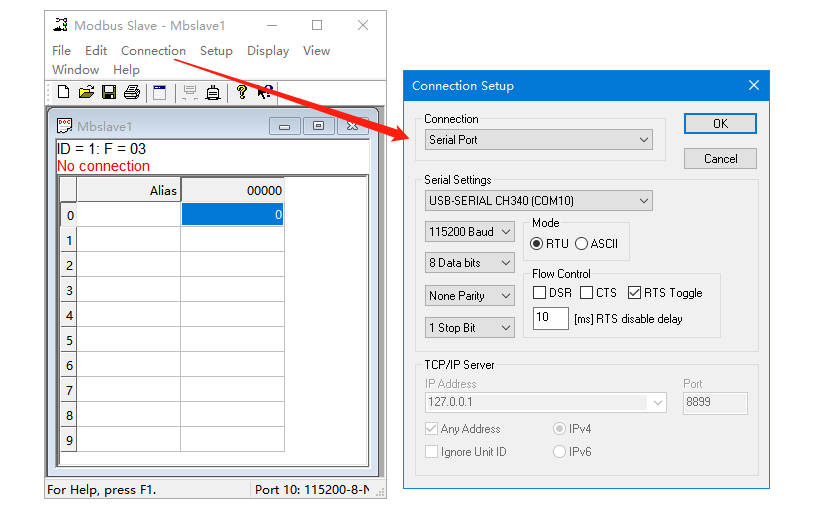Click the About question mark icon
Viewport: 816px width, 521px height.
[x=241, y=93]
